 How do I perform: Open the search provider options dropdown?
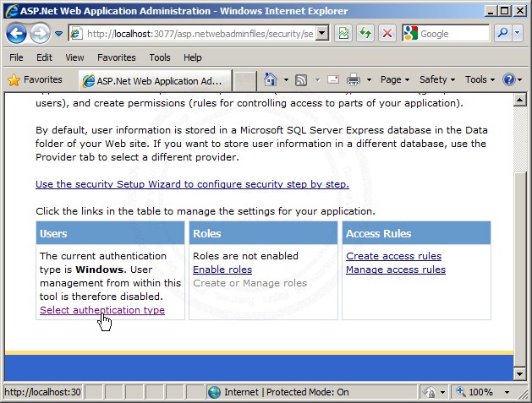click(x=517, y=33)
